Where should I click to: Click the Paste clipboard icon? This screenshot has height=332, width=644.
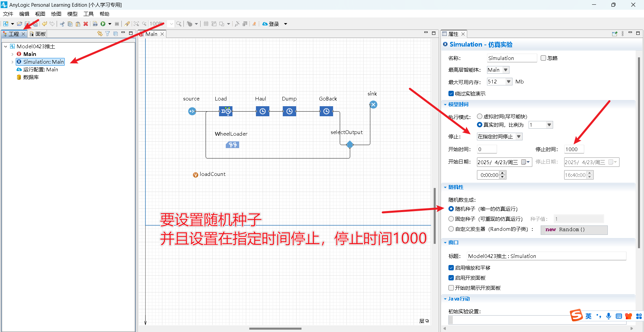tap(78, 24)
